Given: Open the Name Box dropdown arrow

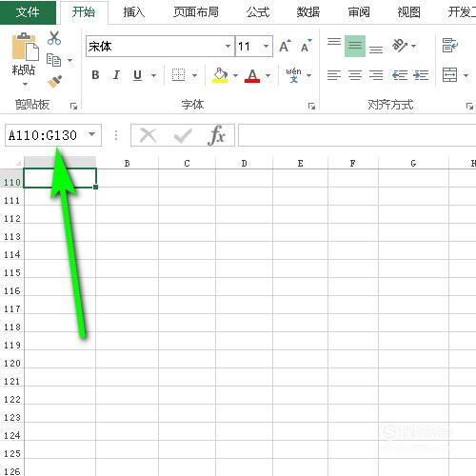Looking at the screenshot, I should 91,134.
